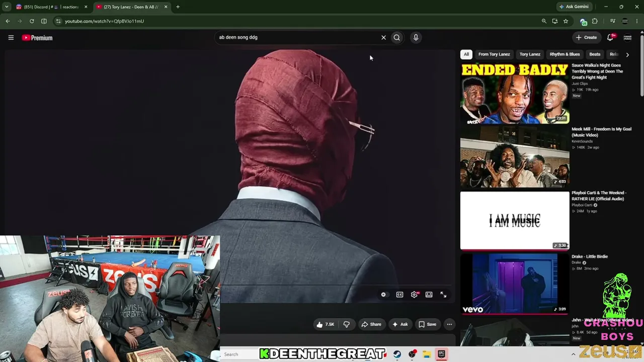The height and width of the screenshot is (362, 644).
Task: Toggle the browser split view icon
Action: coord(44,21)
